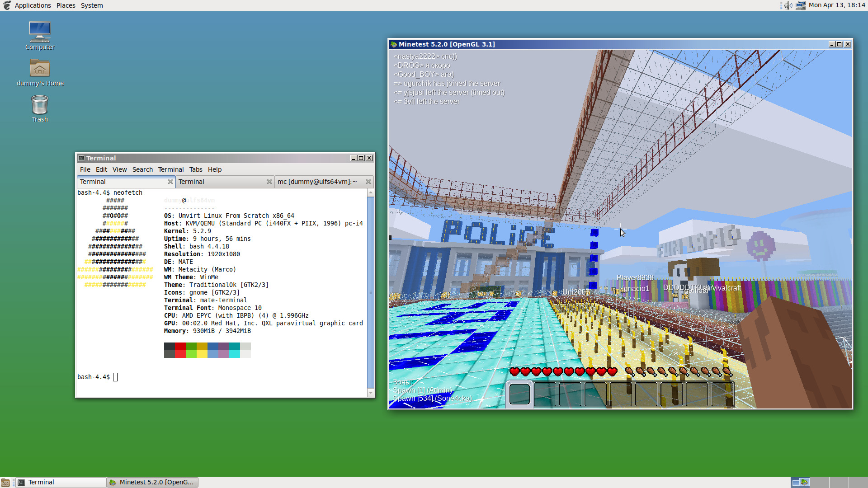
Task: Click the network status tray icon
Action: 800,5
